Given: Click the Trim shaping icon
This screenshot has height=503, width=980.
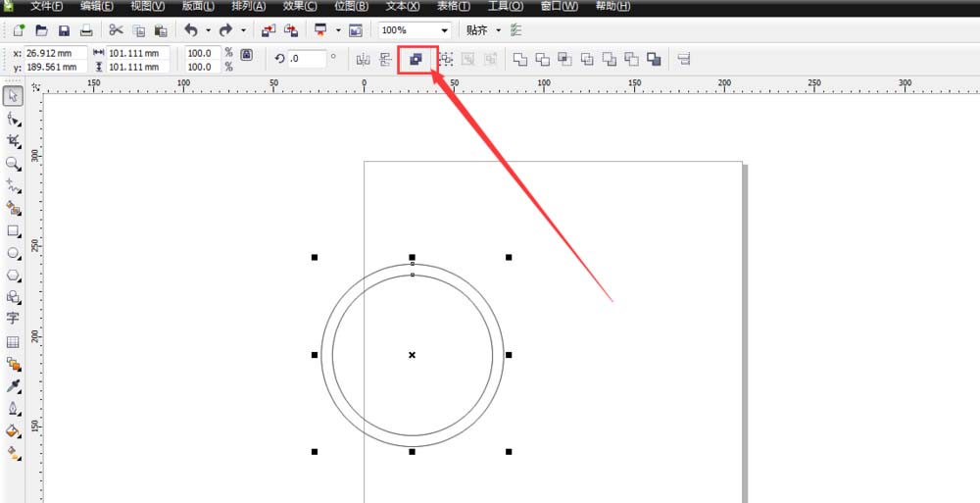Looking at the screenshot, I should 543,60.
